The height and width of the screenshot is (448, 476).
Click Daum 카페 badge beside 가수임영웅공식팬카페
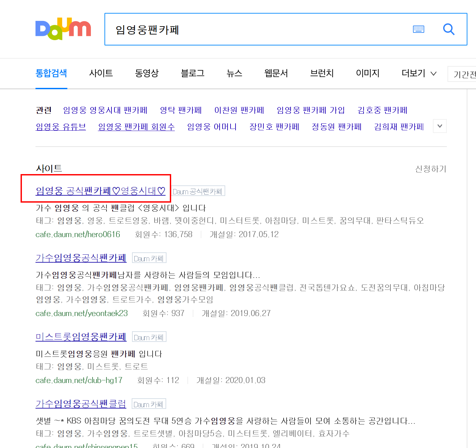tap(149, 258)
